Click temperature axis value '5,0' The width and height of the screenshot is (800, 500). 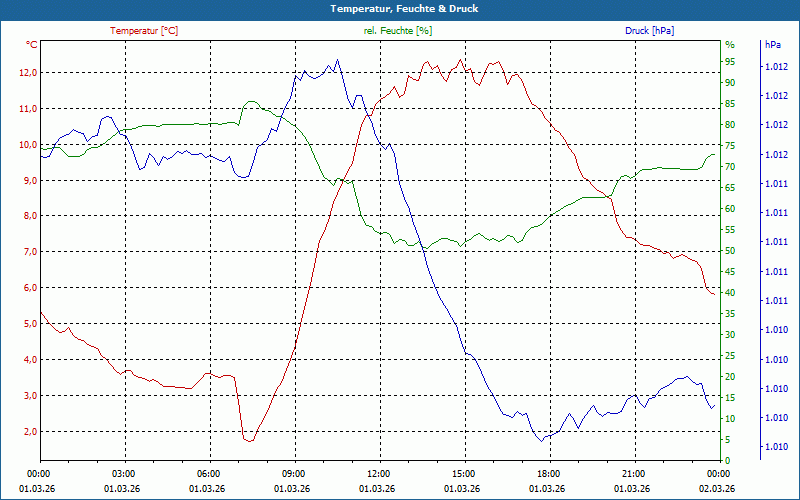[x=30, y=323]
